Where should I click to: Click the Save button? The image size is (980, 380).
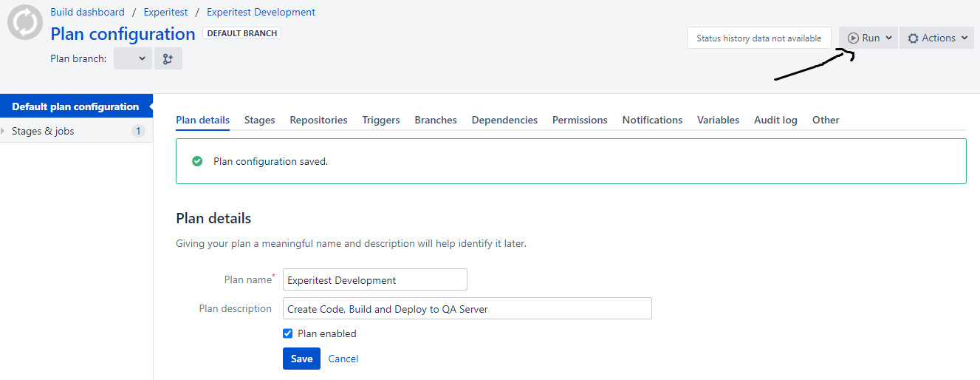(x=301, y=359)
